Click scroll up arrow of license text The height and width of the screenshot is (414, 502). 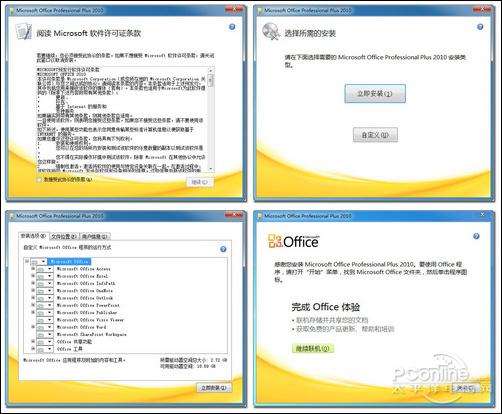pos(210,70)
